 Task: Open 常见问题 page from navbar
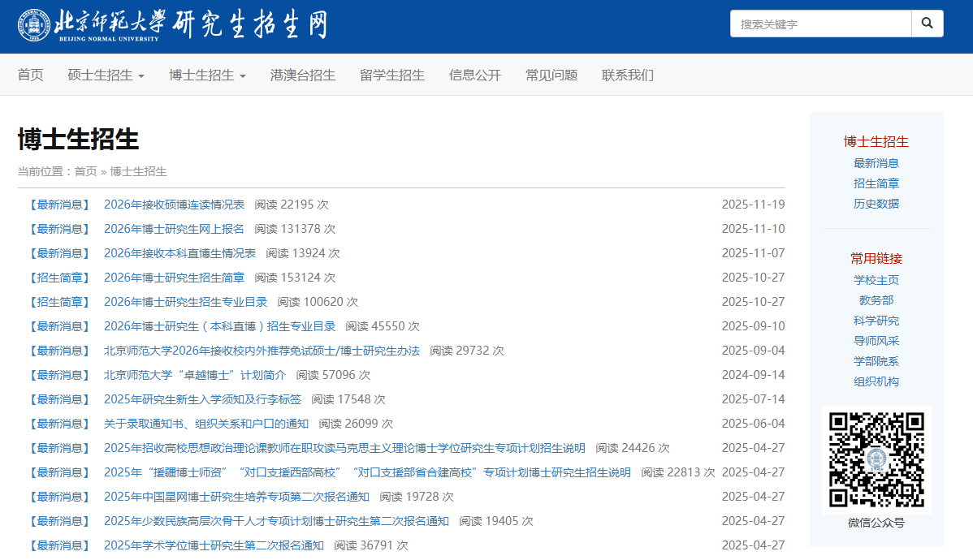pos(551,75)
